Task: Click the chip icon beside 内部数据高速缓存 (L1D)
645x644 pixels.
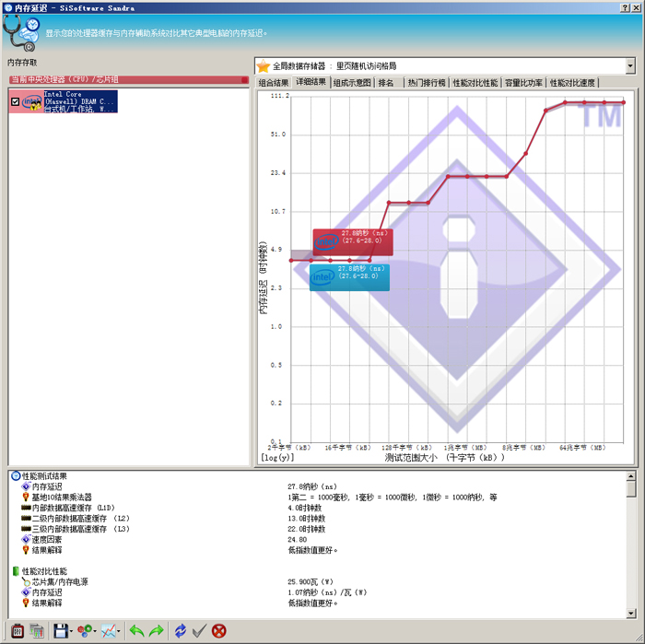Action: 26,508
